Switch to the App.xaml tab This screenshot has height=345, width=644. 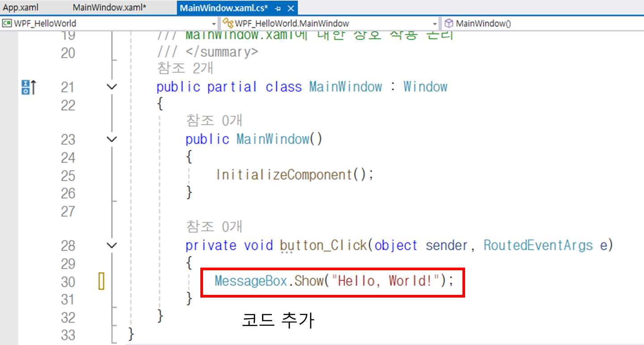(x=21, y=8)
